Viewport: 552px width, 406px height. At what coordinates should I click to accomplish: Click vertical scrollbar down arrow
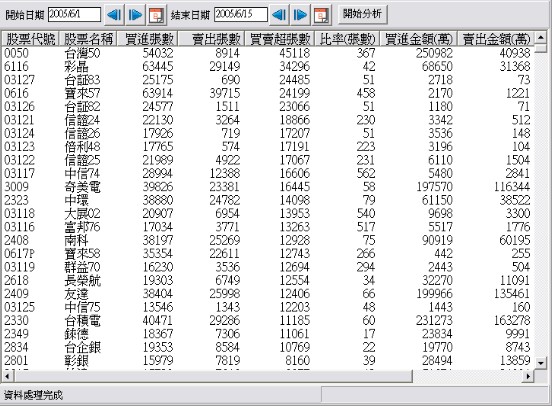click(541, 362)
